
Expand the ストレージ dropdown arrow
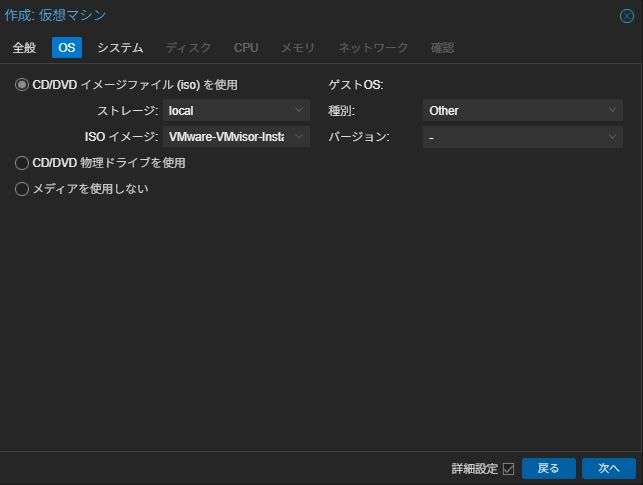point(299,110)
